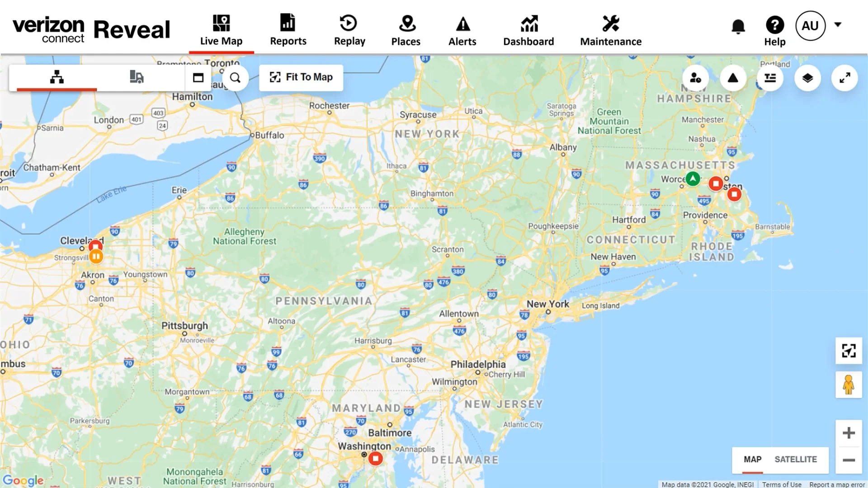Click the Fit To Map button

[x=301, y=77]
